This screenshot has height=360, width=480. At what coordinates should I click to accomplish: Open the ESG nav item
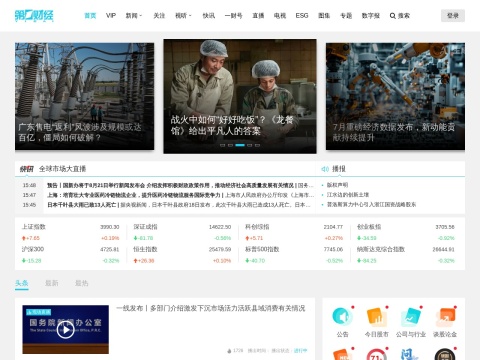pos(302,16)
